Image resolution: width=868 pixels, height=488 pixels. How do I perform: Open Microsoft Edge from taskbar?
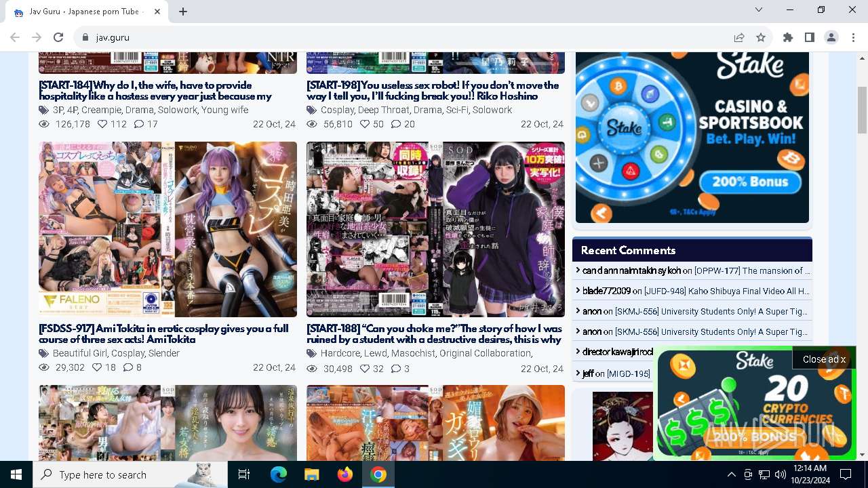[279, 474]
